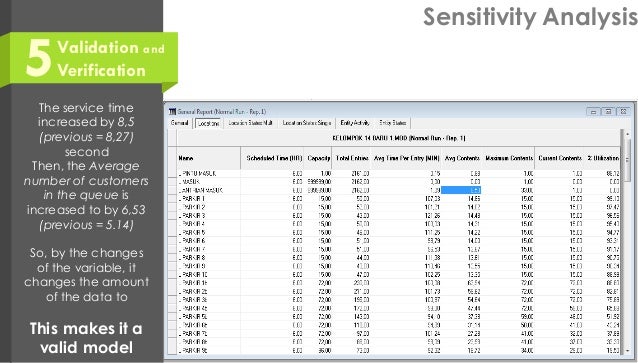Click the Capacity value of PARKIR 9b
This screenshot has width=638, height=363.
tap(325, 350)
